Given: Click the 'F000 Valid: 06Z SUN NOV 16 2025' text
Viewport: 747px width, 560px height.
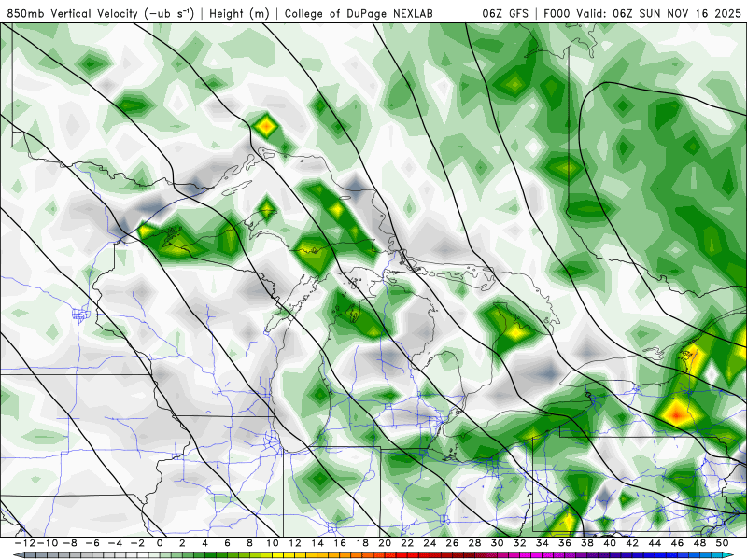Looking at the screenshot, I should (x=642, y=13).
